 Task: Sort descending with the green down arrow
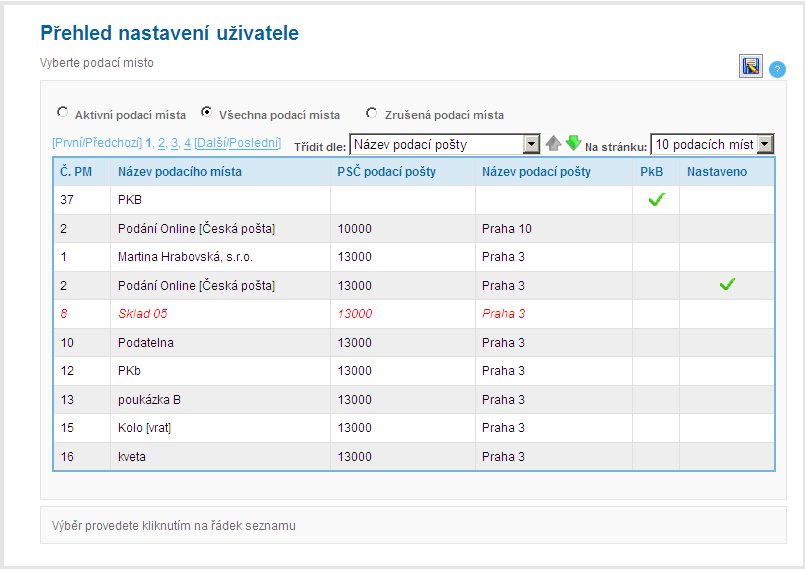[x=573, y=144]
